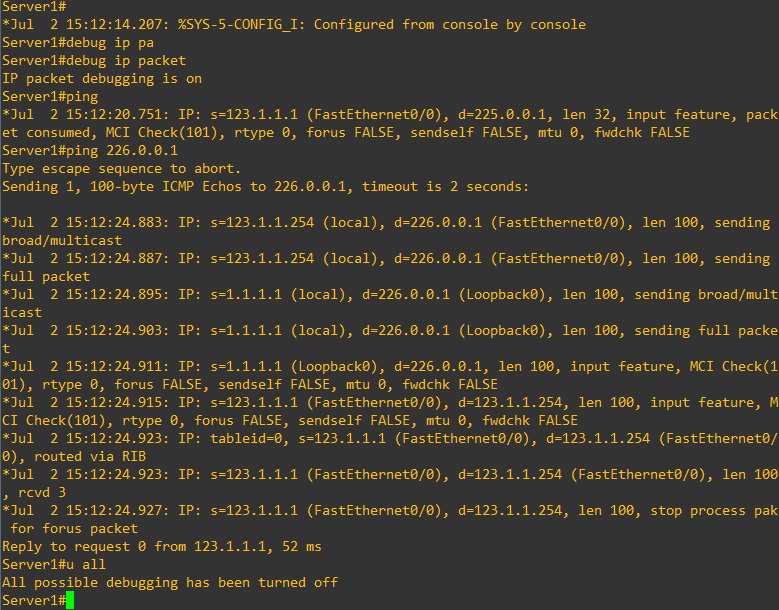Click the 'Type escape sequence to abort.' line

pos(121,168)
